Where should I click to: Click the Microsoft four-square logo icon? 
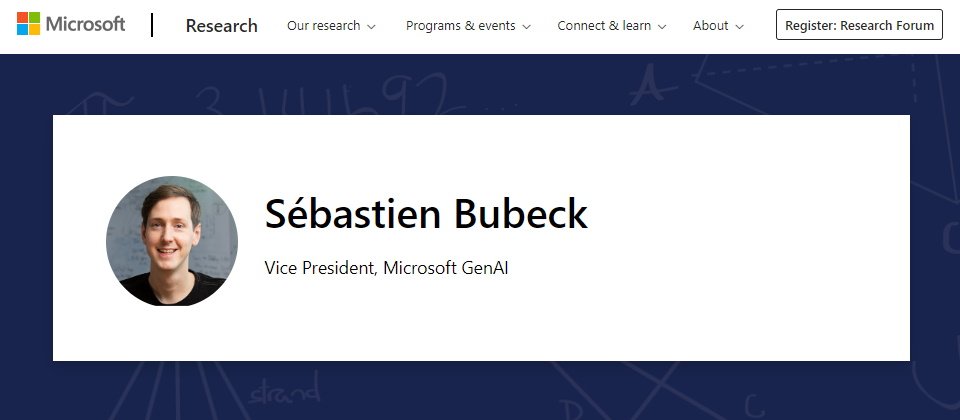coord(30,25)
